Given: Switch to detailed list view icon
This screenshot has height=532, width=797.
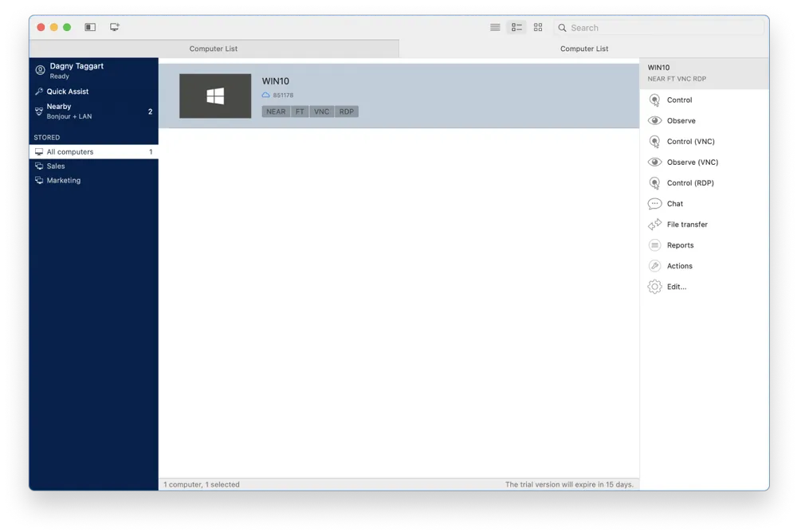Looking at the screenshot, I should click(516, 27).
